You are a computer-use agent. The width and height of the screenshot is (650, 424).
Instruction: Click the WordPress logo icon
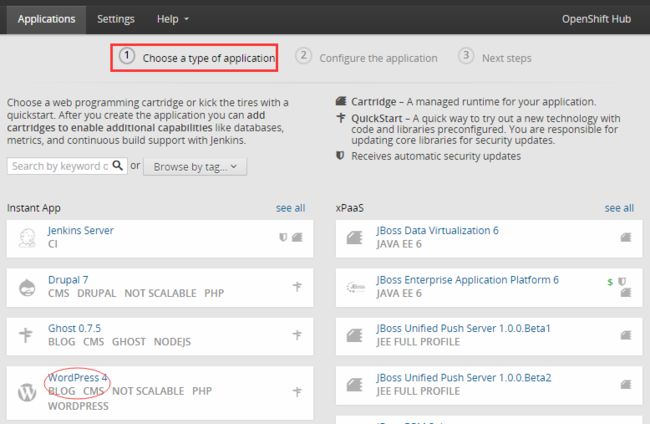click(27, 392)
